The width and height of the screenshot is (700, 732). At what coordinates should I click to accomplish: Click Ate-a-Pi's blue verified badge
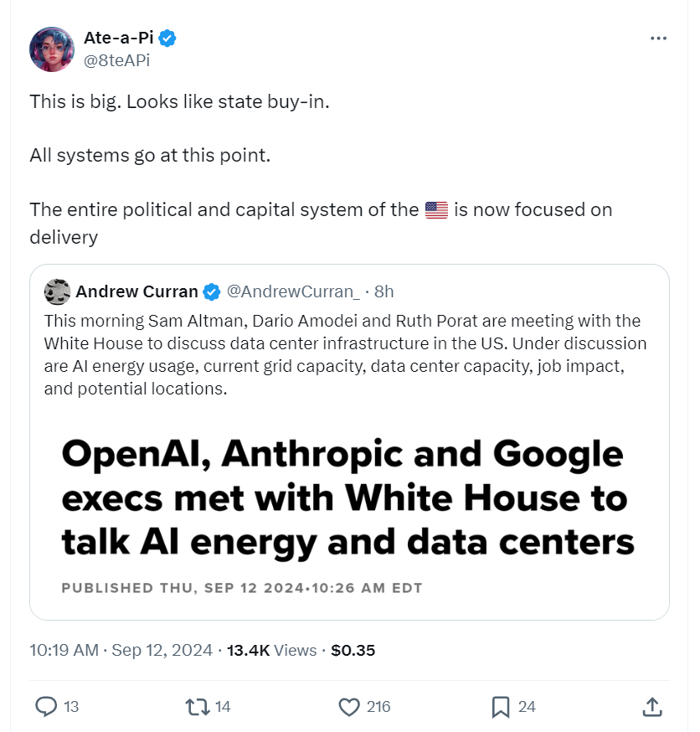tap(168, 39)
